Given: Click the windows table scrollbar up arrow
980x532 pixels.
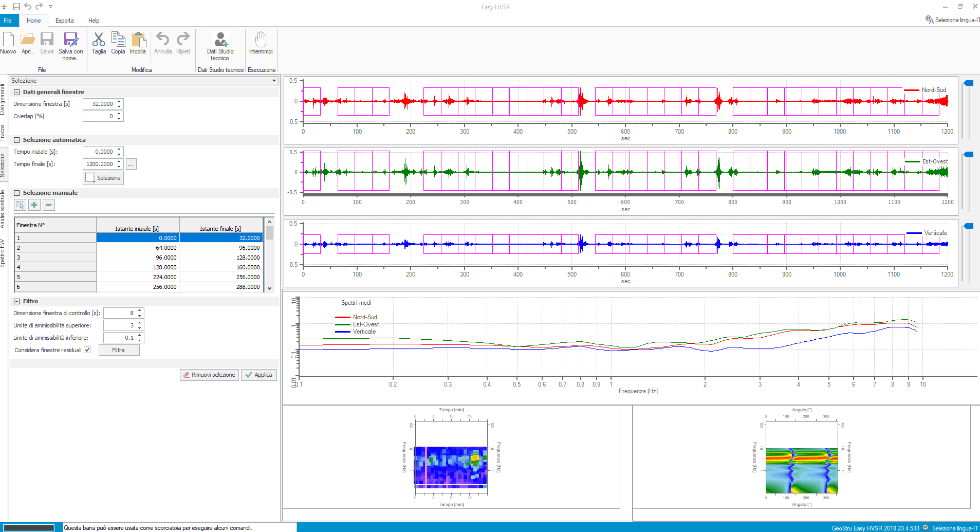Looking at the screenshot, I should 269,222.
